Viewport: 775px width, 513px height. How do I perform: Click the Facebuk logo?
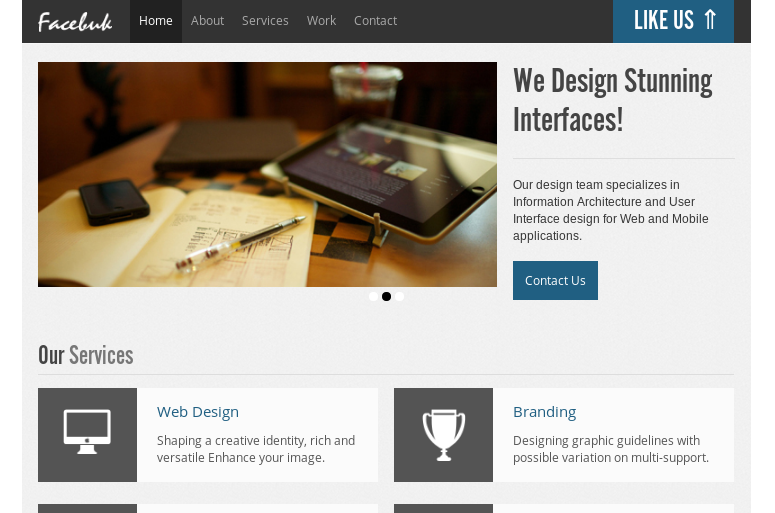pyautogui.click(x=75, y=22)
